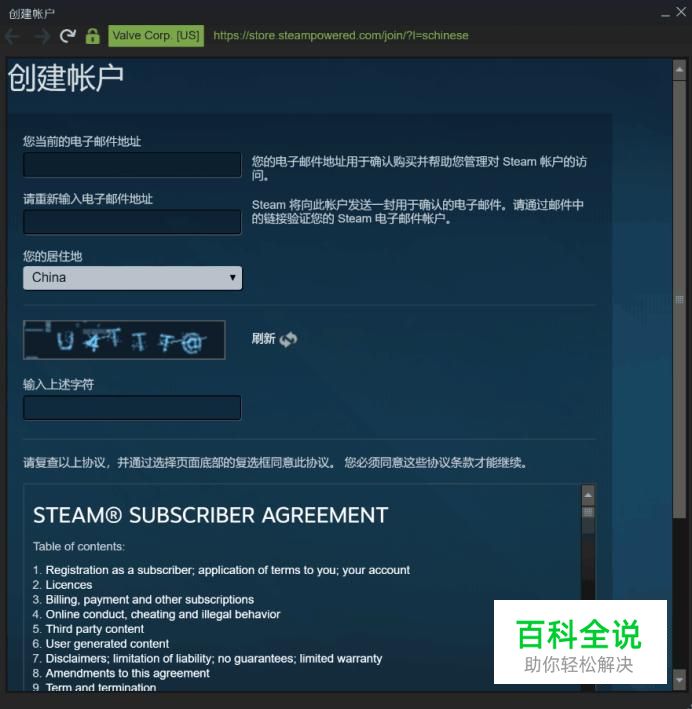Close the 创建帐户 window
Viewport: 692px width, 709px height.
(681, 12)
